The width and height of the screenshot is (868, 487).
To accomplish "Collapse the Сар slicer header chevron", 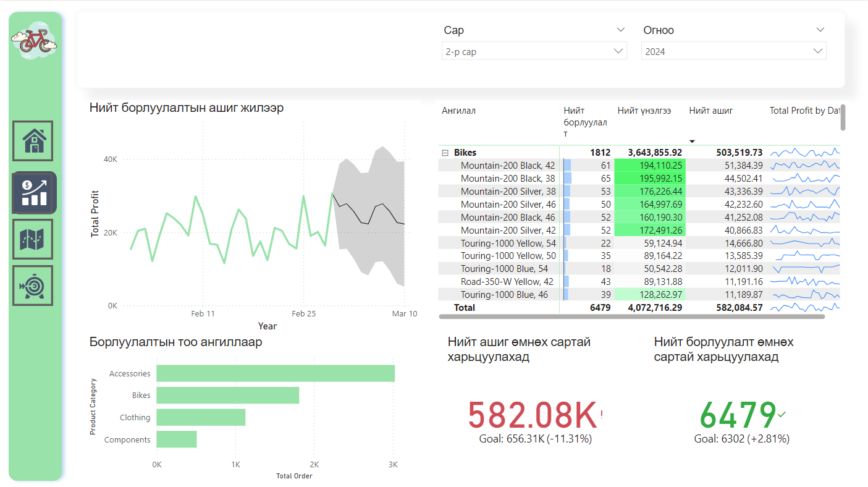I will [x=621, y=30].
